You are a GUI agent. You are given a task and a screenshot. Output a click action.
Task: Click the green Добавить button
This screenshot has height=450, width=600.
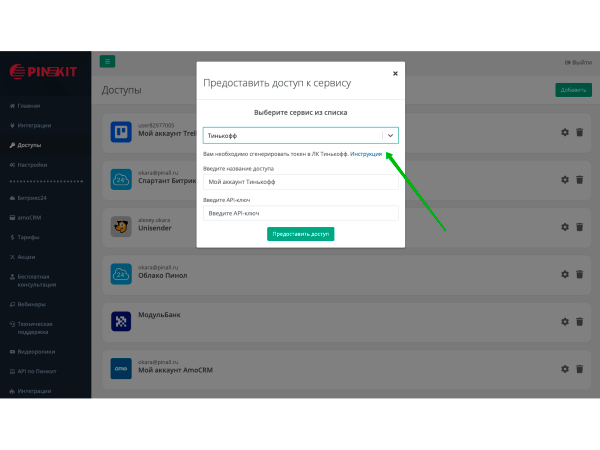(573, 90)
